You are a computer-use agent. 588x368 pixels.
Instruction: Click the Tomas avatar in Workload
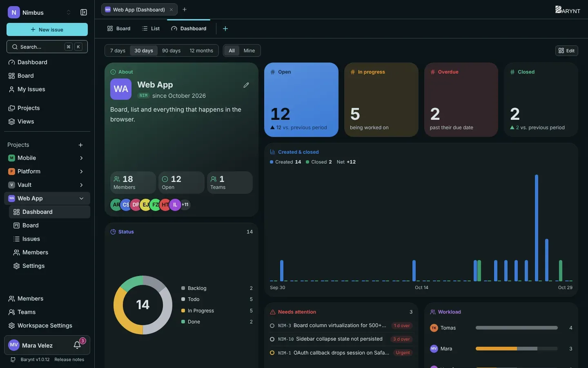[x=434, y=328]
